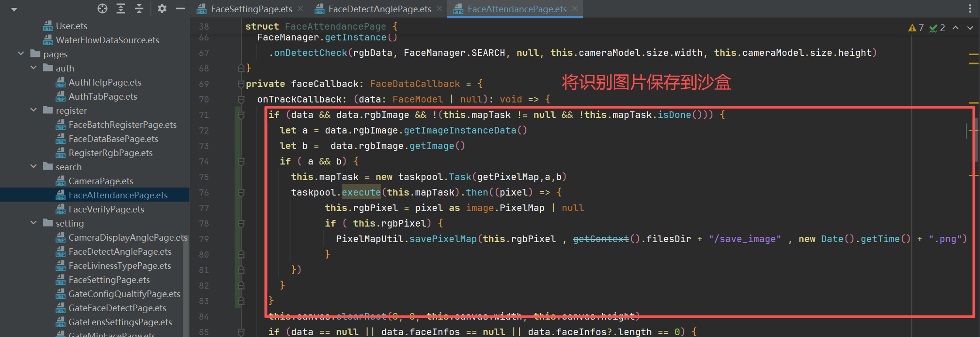Collapse the register folder
This screenshot has height=337, width=980.
coord(33,110)
